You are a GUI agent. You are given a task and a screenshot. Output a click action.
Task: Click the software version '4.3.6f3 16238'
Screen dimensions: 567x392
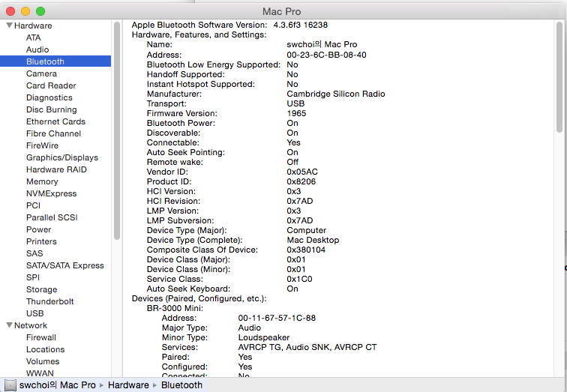(x=301, y=25)
